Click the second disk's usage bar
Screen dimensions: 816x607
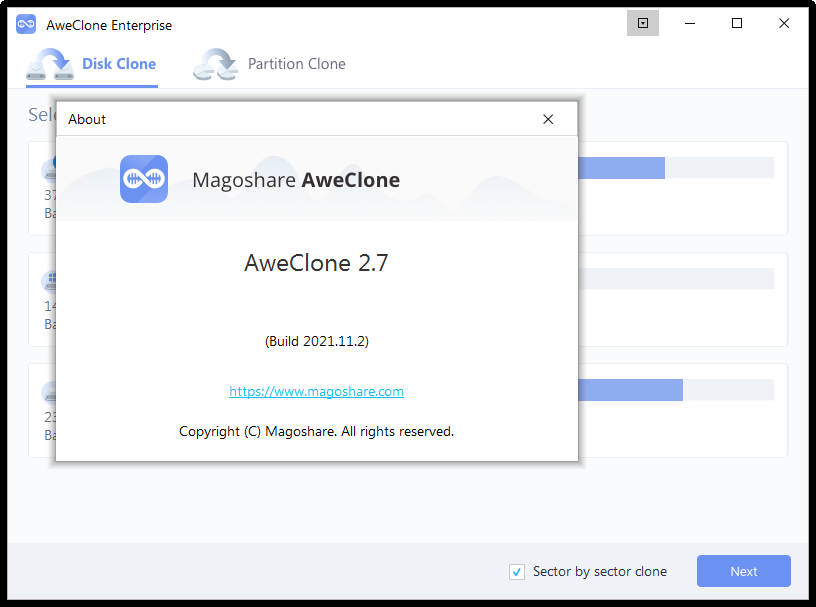point(676,279)
